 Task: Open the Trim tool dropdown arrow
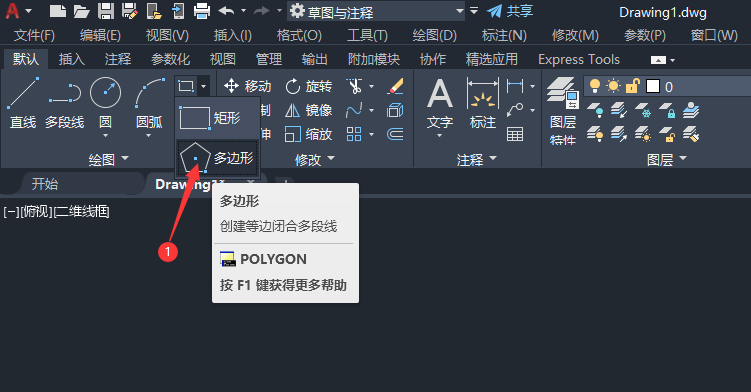[372, 87]
